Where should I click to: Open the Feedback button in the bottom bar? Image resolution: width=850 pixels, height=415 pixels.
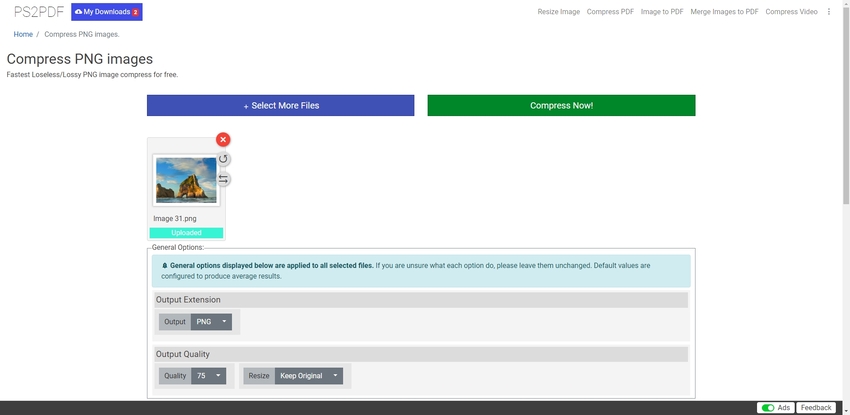click(x=816, y=408)
